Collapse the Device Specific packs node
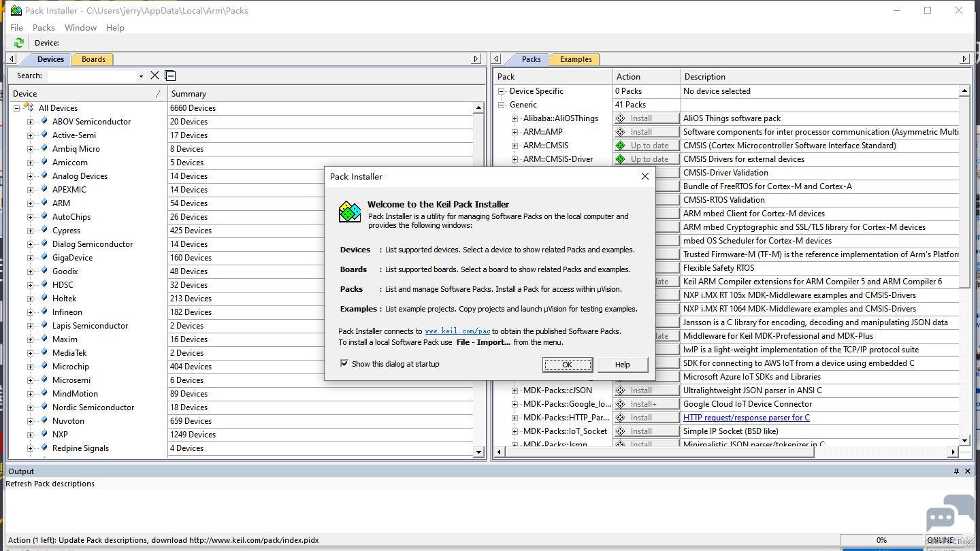Image resolution: width=980 pixels, height=551 pixels. pos(502,91)
